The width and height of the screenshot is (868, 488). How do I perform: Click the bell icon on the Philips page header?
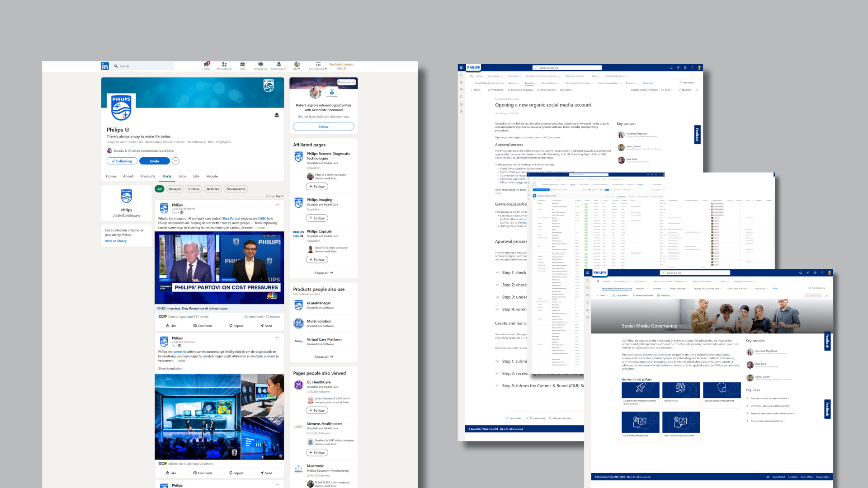pos(277,115)
